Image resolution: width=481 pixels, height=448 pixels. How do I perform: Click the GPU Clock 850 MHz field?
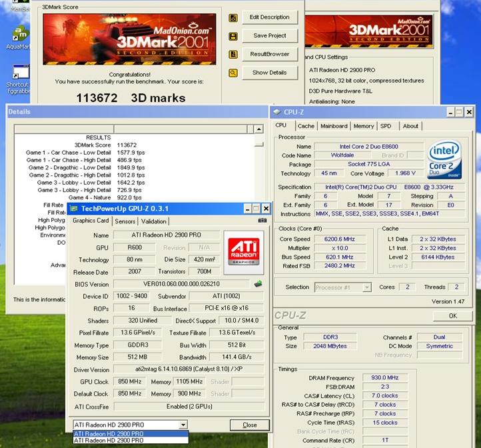tap(129, 381)
